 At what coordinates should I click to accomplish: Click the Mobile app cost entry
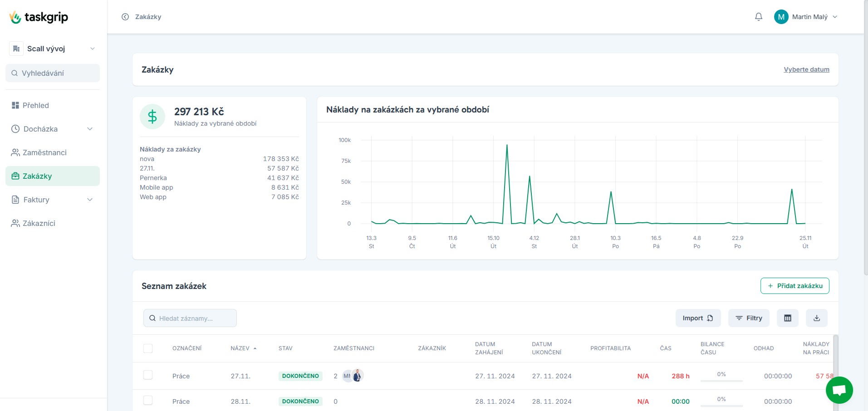point(219,187)
